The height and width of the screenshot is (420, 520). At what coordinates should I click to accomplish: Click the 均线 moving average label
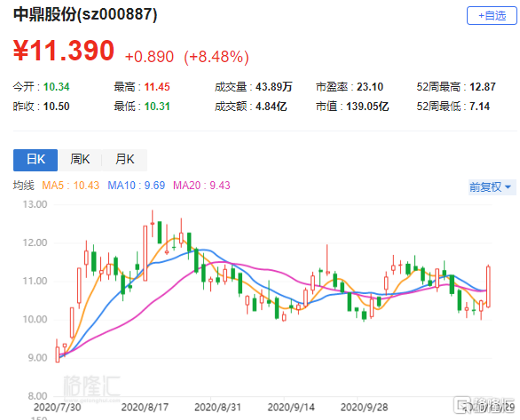click(x=24, y=185)
